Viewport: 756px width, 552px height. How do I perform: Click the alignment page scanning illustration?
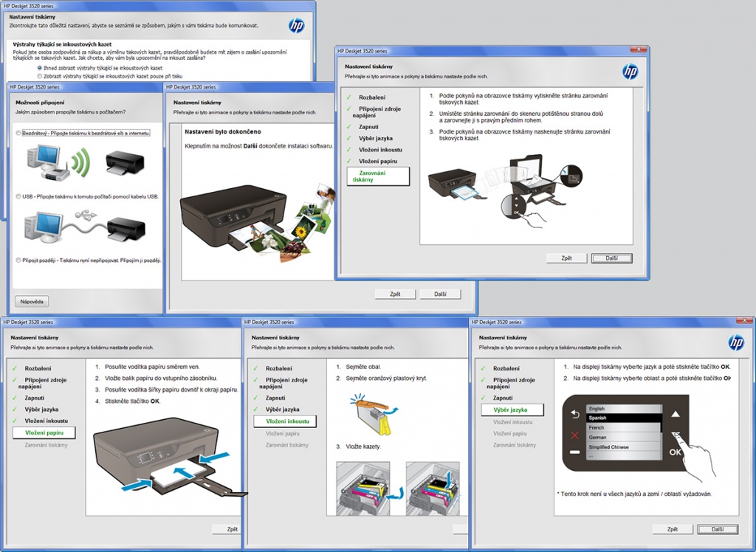pos(505,190)
